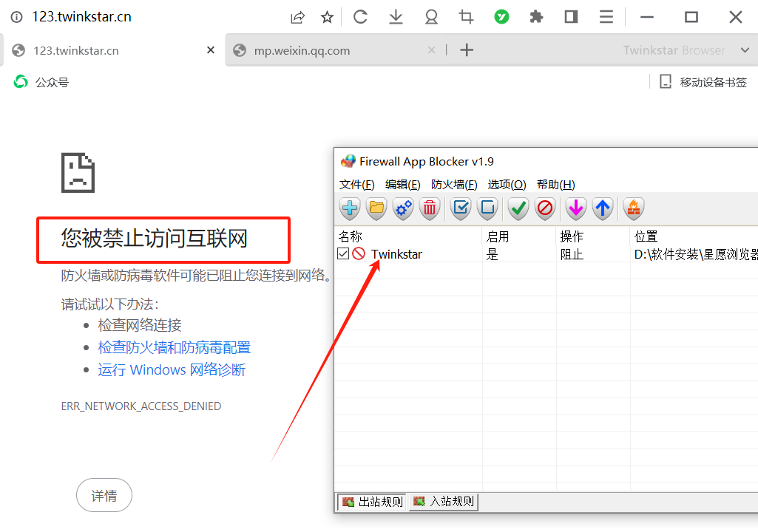The height and width of the screenshot is (532, 758).
Task: Click the crop screenshot icon
Action: [466, 17]
